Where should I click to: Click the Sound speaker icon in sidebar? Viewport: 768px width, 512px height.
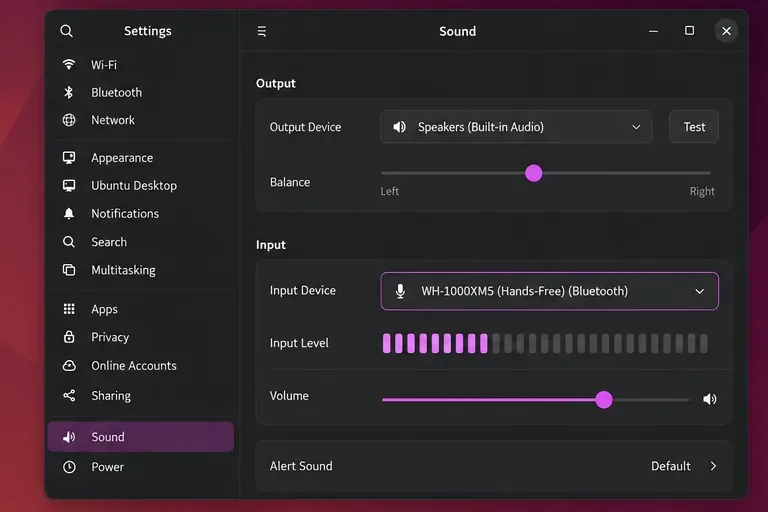(x=69, y=437)
